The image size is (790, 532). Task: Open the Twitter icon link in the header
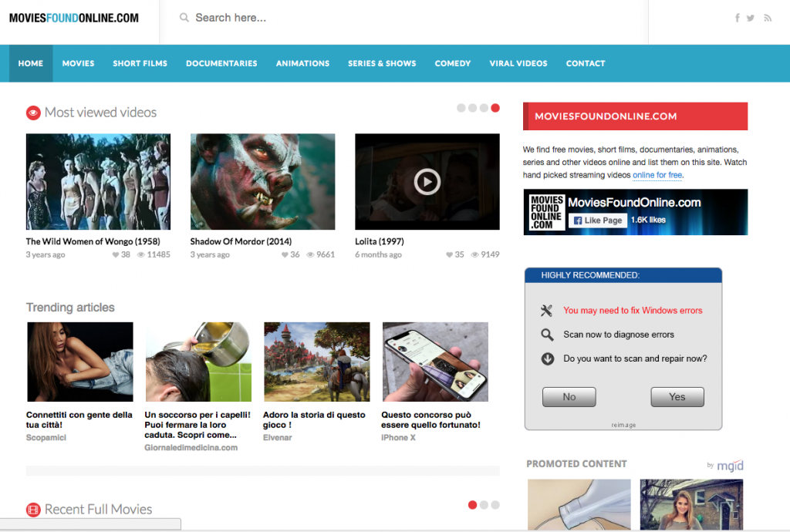click(751, 18)
